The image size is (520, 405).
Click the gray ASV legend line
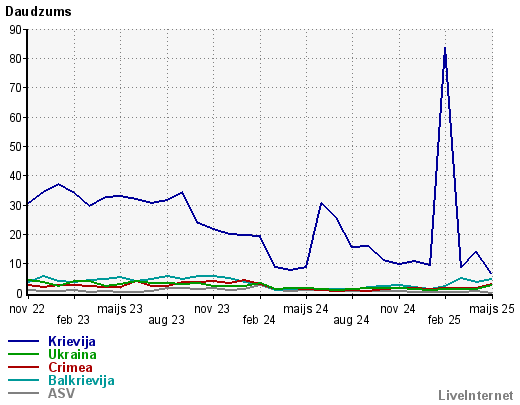click(23, 393)
